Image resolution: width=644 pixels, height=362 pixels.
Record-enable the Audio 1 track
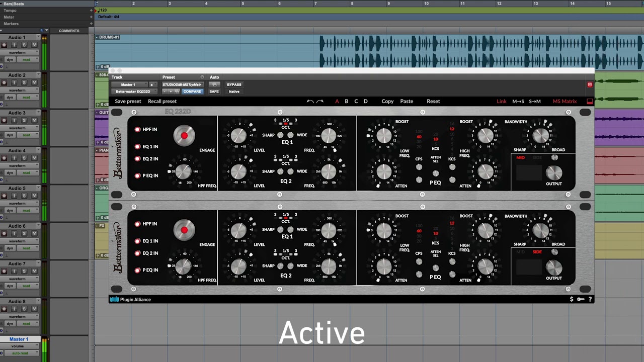click(4, 45)
